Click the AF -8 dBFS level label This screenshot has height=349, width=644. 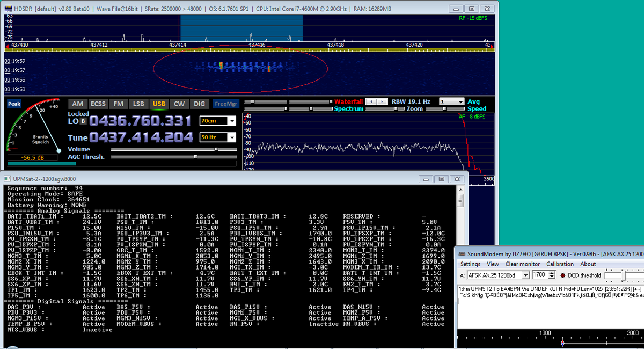472,116
